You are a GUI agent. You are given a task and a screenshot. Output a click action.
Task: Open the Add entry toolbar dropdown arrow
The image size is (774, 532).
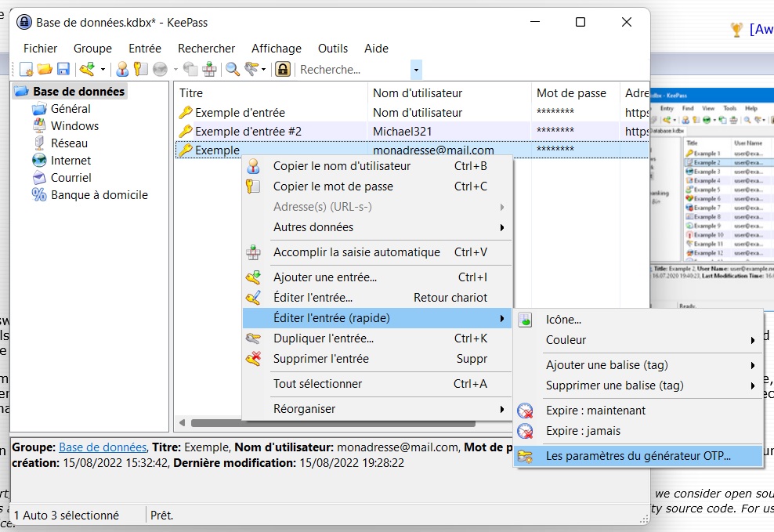pyautogui.click(x=102, y=70)
